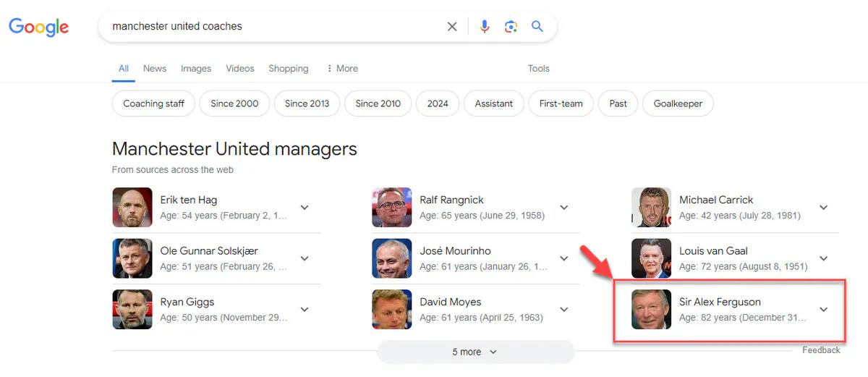This screenshot has height=377, width=868.
Task: Select the All tab
Action: click(x=124, y=69)
